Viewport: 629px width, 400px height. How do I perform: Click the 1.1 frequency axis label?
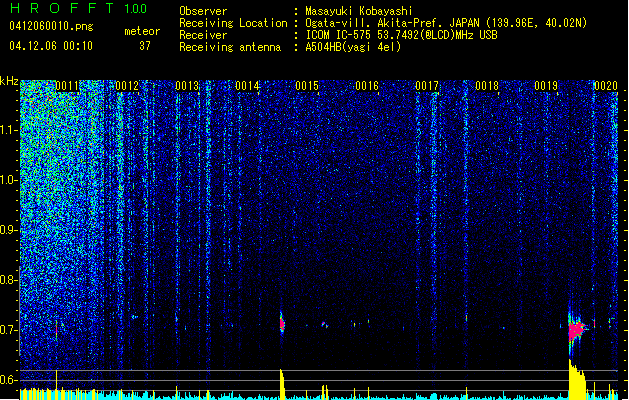coord(8,130)
